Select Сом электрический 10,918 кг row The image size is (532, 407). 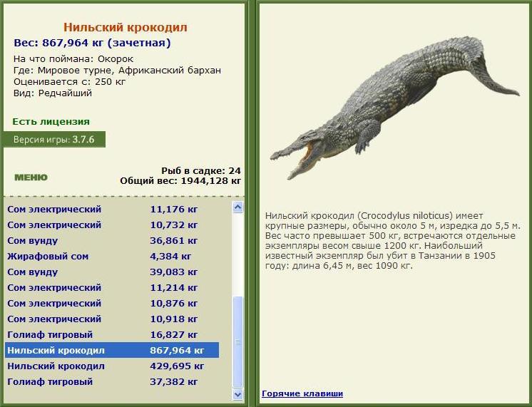112,319
